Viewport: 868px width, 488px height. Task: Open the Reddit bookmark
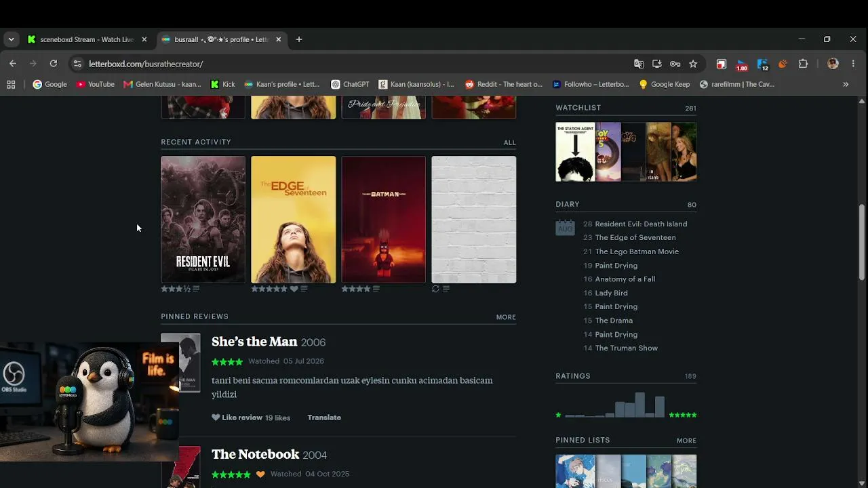pyautogui.click(x=504, y=85)
